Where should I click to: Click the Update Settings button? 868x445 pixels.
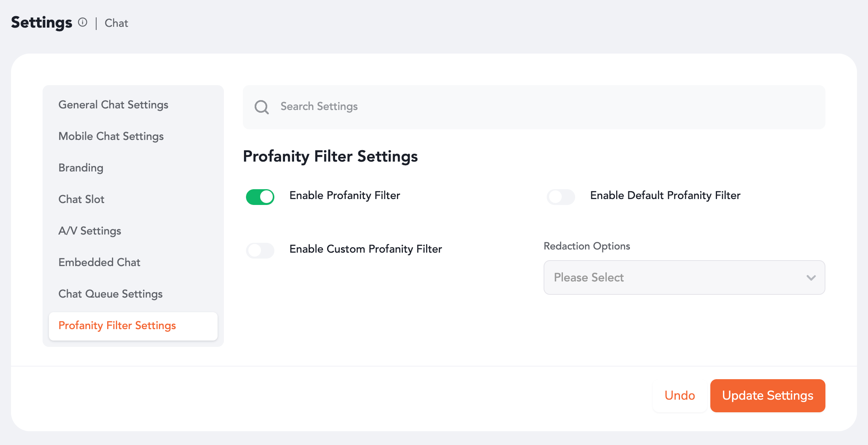(x=767, y=395)
